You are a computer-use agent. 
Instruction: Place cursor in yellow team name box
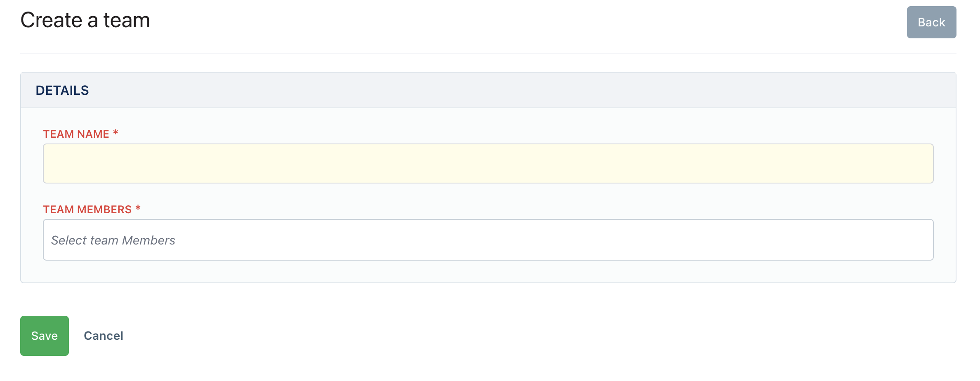(488, 163)
